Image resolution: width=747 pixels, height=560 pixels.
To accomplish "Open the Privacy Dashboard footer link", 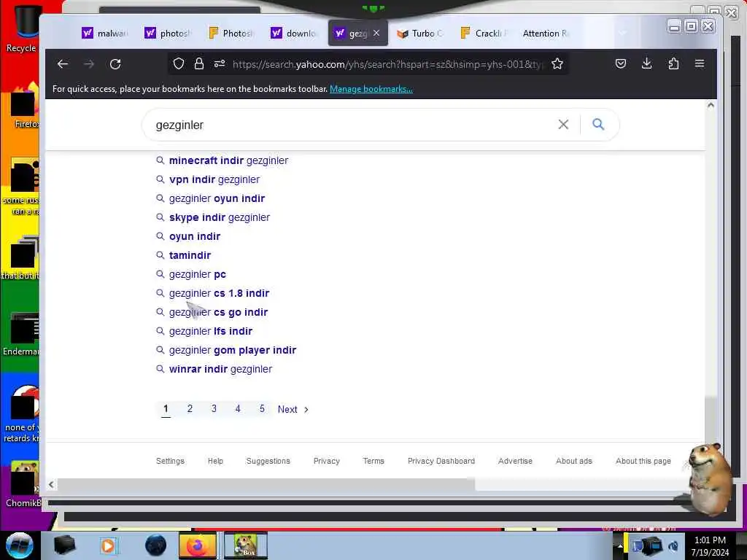I will tap(441, 461).
